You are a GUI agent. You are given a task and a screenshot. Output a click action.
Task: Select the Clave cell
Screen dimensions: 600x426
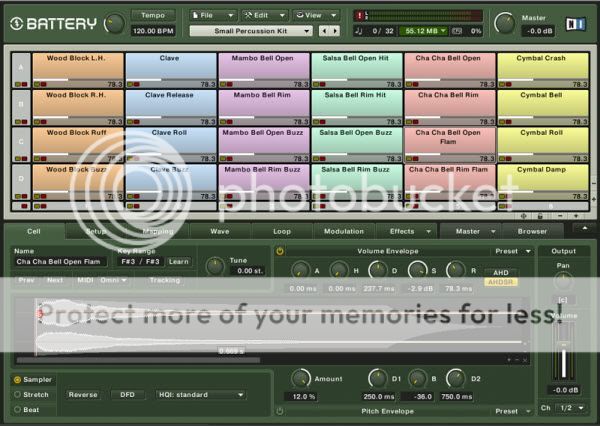[x=171, y=70]
